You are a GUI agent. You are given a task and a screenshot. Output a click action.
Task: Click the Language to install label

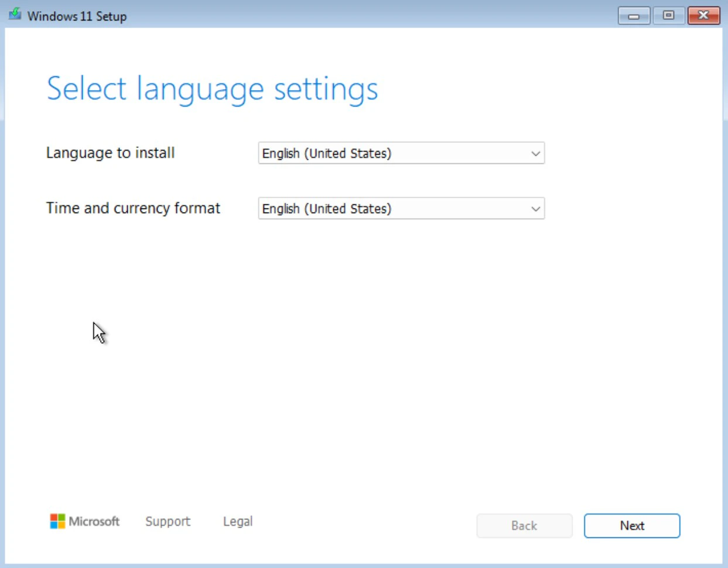(x=110, y=153)
